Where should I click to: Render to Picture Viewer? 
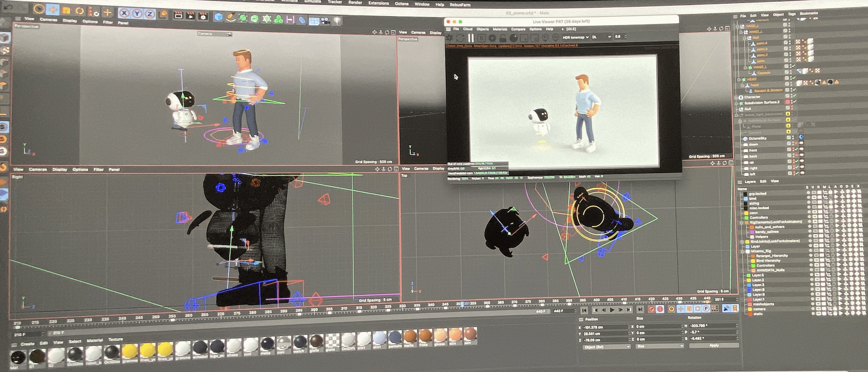point(191,15)
